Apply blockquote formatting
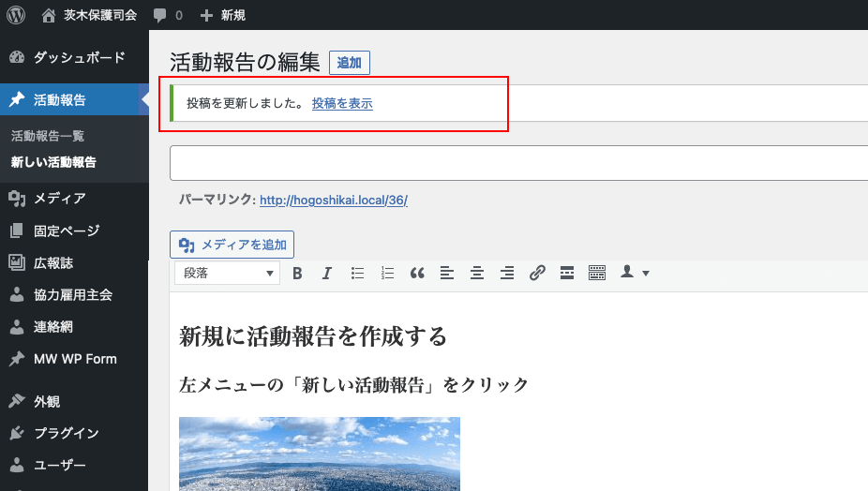This screenshot has width=868, height=491. click(x=417, y=274)
